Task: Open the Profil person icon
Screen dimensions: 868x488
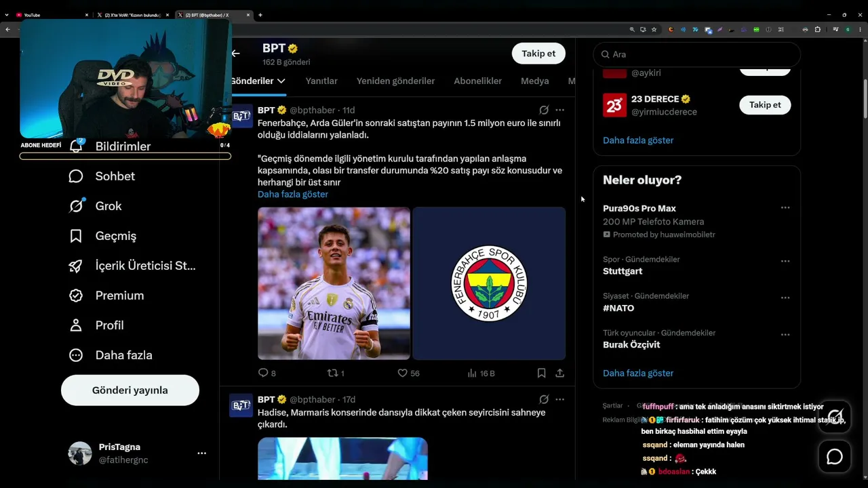Action: (x=76, y=325)
